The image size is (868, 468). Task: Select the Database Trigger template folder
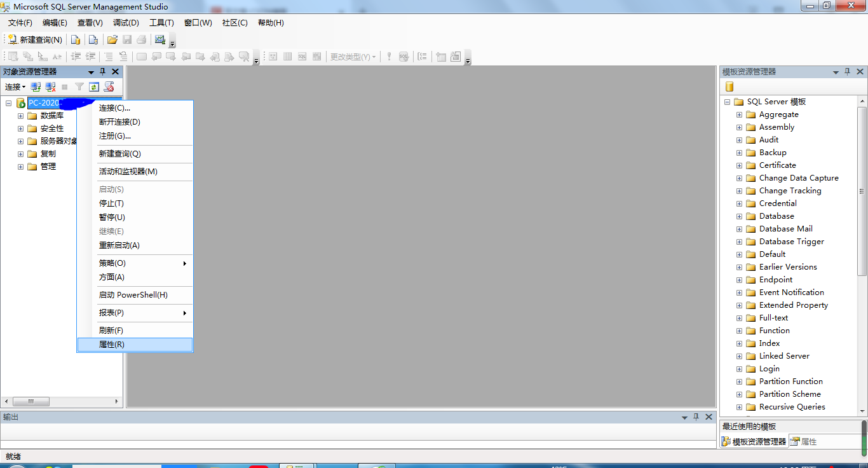[792, 242]
